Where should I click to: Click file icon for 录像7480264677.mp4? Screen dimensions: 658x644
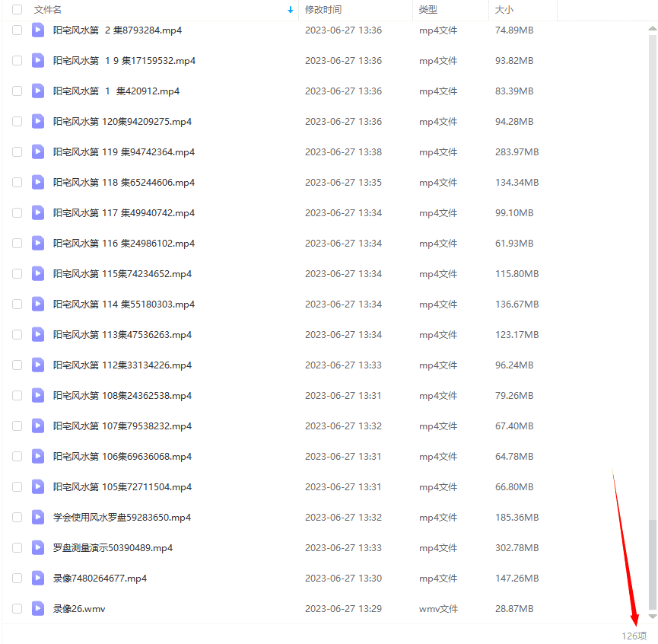38,578
